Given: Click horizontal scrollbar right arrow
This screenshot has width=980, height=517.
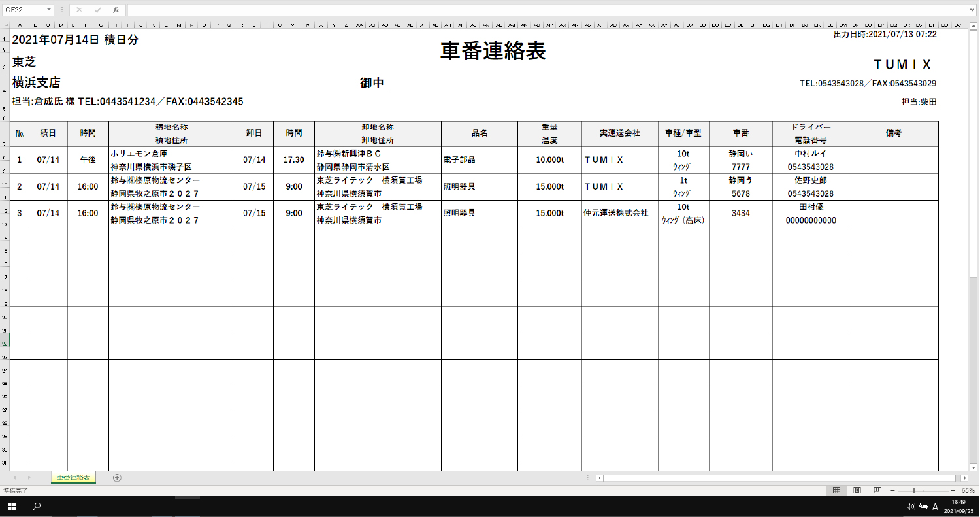Looking at the screenshot, I should coord(964,478).
